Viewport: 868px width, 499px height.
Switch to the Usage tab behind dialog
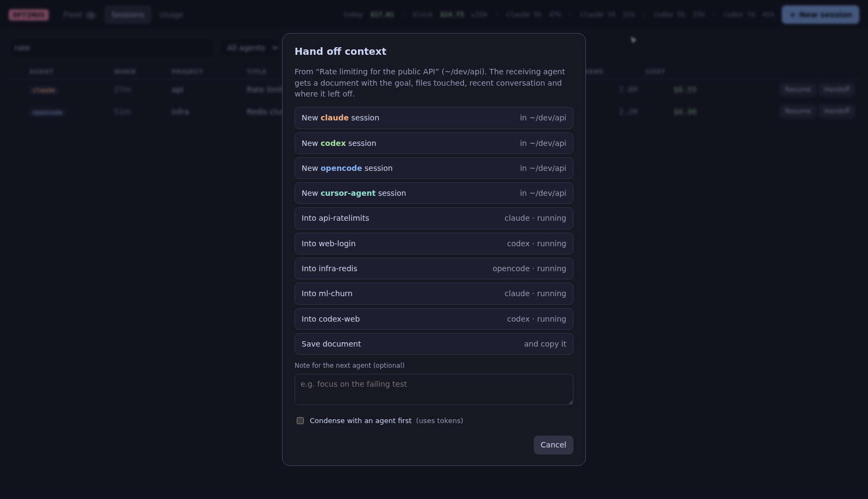pyautogui.click(x=171, y=15)
